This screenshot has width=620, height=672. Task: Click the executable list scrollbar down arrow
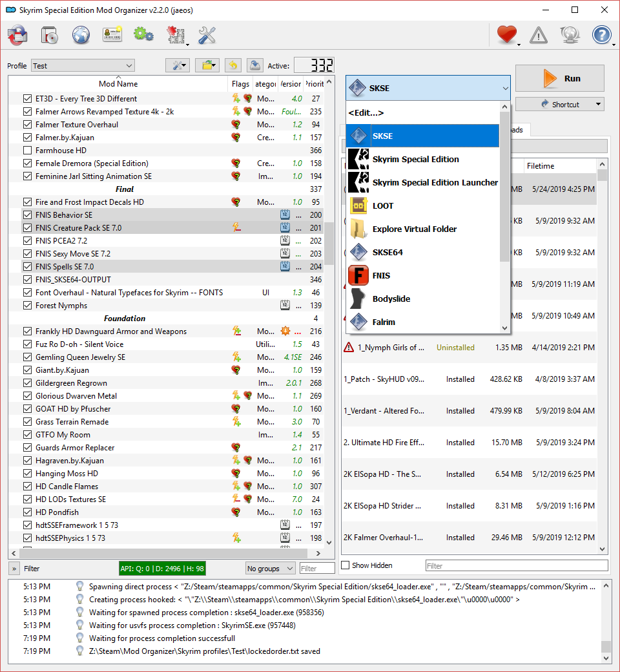point(505,328)
